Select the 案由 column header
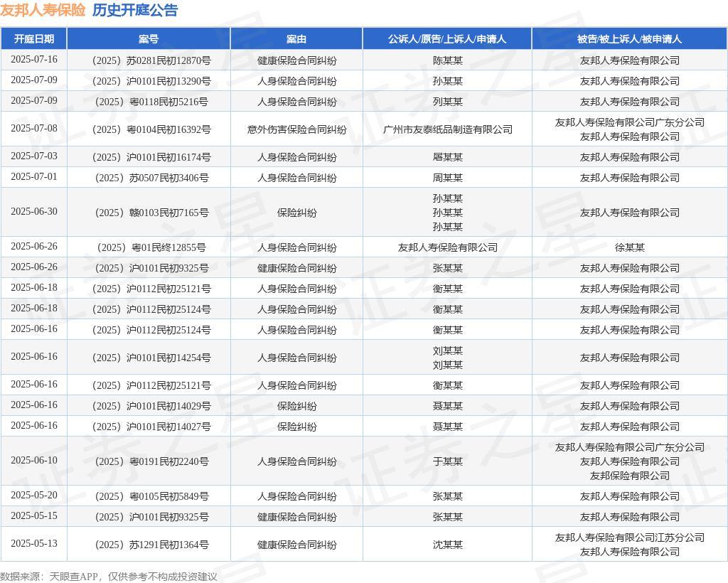This screenshot has height=583, width=728. pyautogui.click(x=296, y=39)
